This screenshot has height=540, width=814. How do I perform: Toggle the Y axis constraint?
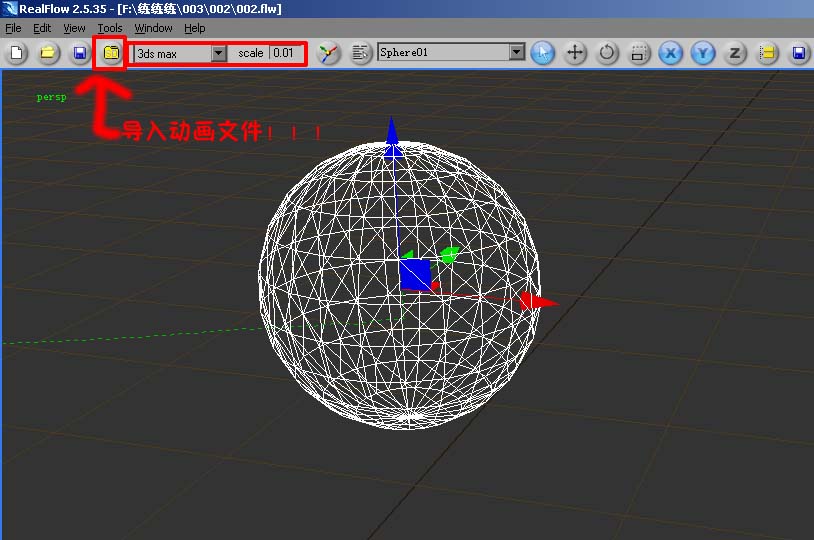703,53
